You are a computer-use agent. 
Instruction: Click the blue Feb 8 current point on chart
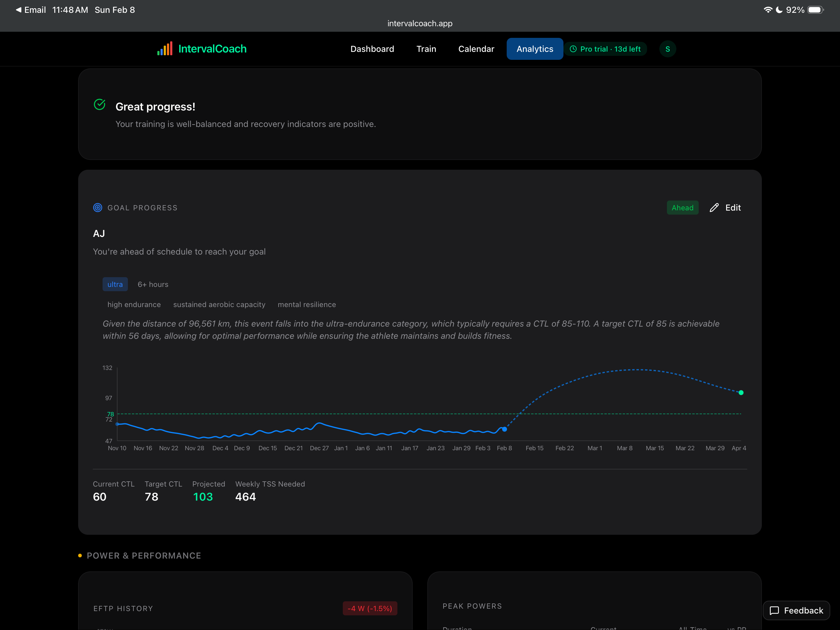[504, 429]
